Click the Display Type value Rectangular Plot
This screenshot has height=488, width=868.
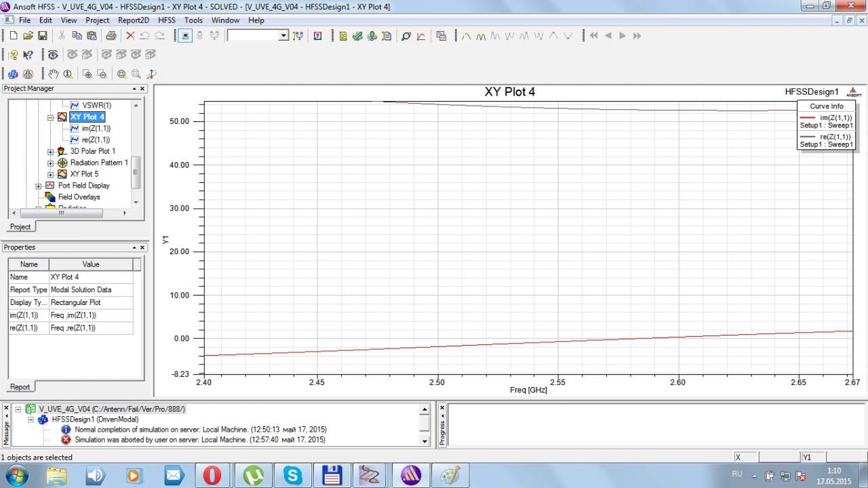pos(91,302)
